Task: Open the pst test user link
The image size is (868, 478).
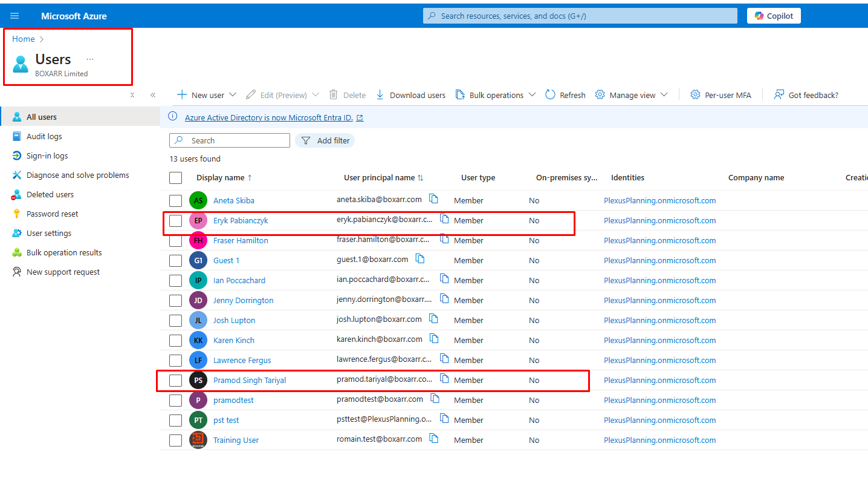Action: point(226,420)
